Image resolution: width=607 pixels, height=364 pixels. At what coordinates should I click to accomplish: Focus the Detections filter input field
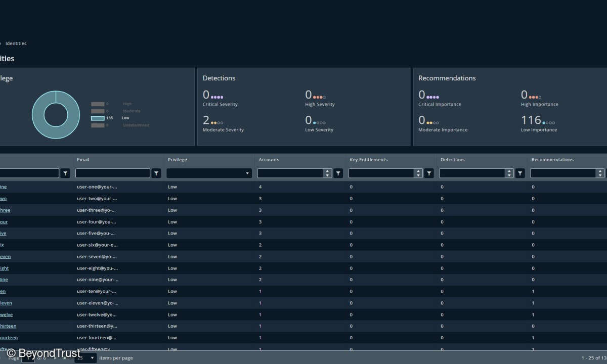point(472,173)
